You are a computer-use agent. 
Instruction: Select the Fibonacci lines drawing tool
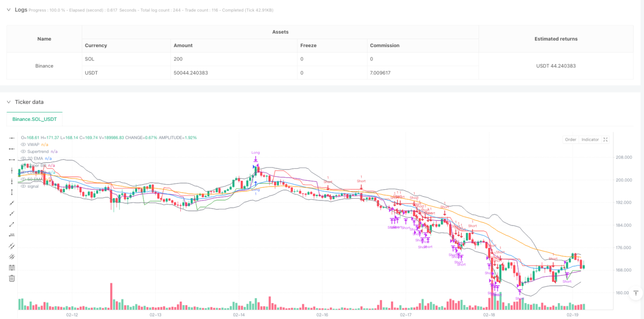[12, 267]
